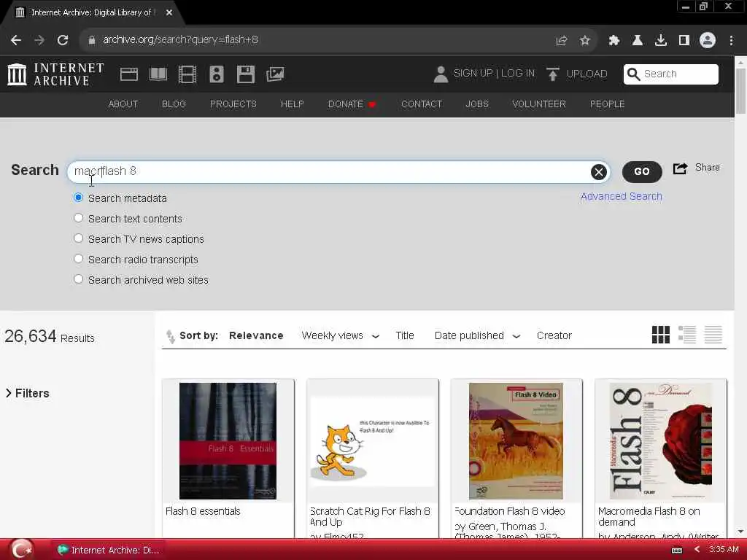Sort results by Title
The width and height of the screenshot is (747, 560).
click(x=405, y=335)
